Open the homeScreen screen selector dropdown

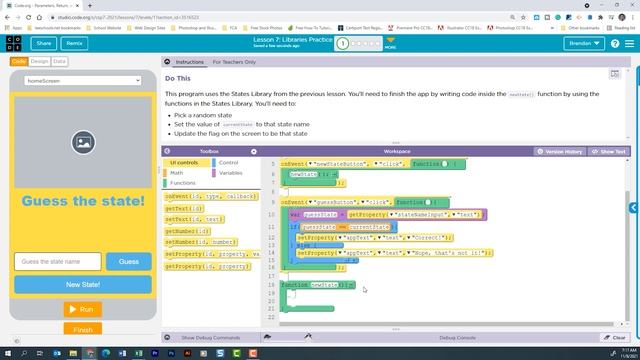[x=83, y=81]
